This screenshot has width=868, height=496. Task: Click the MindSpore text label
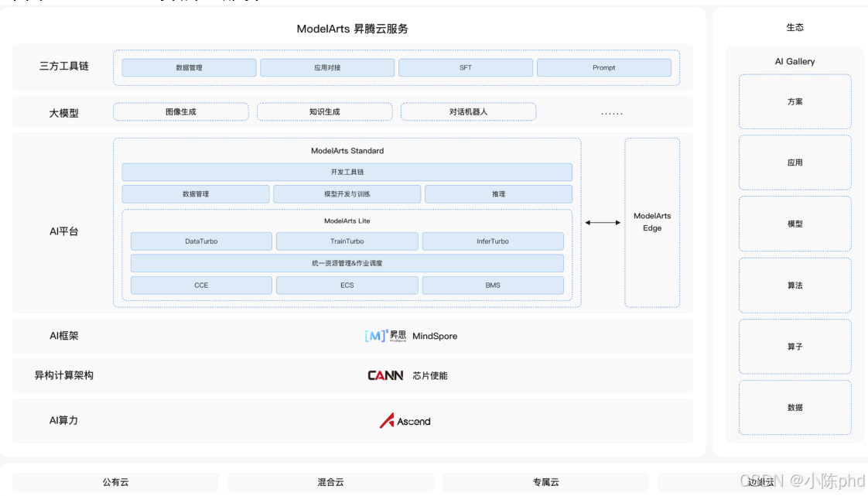(x=435, y=336)
